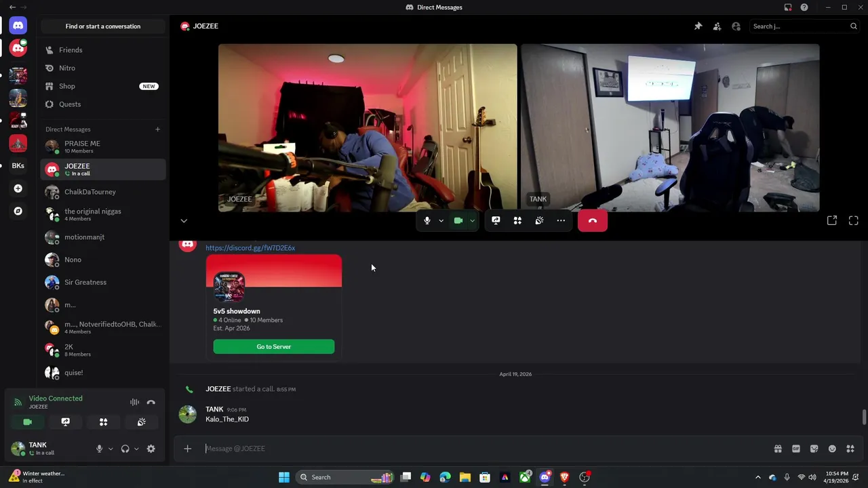Open activities in the call control bar

click(517, 220)
